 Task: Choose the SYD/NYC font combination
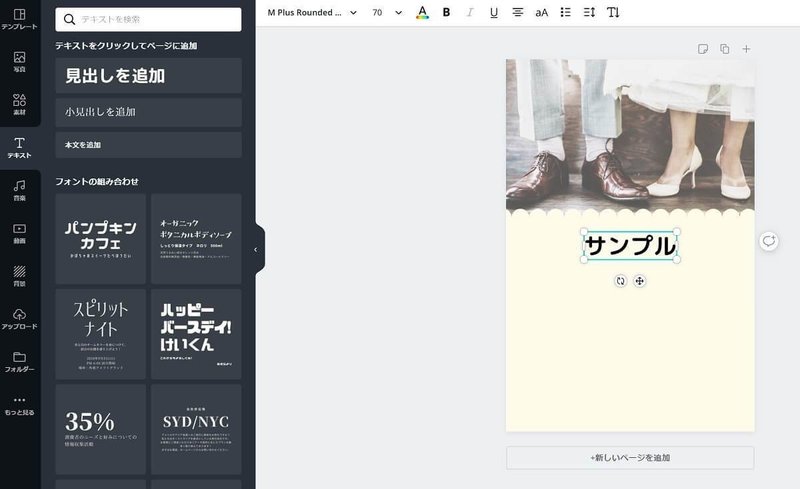[x=196, y=429]
